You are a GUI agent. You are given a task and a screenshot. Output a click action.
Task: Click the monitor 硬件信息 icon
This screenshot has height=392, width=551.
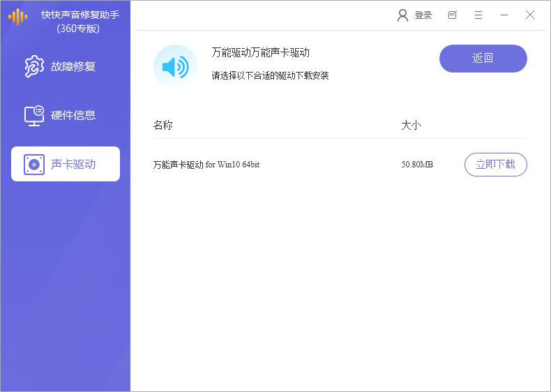coord(34,115)
